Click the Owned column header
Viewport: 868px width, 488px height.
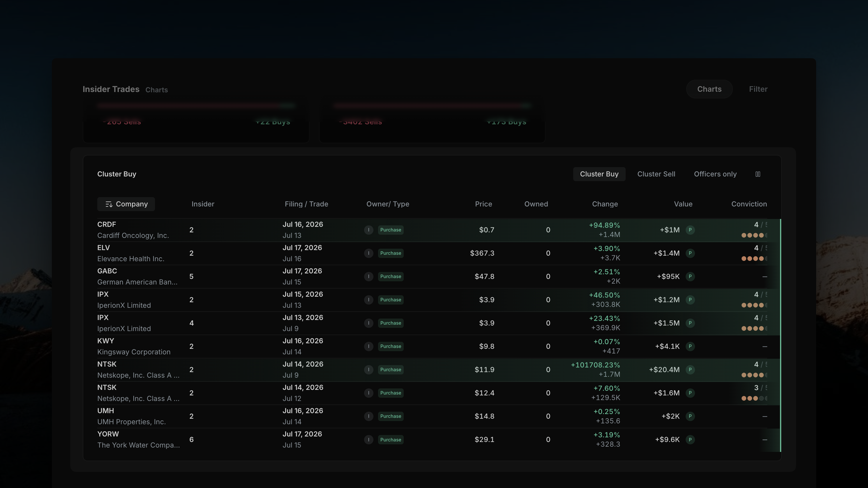coord(536,204)
